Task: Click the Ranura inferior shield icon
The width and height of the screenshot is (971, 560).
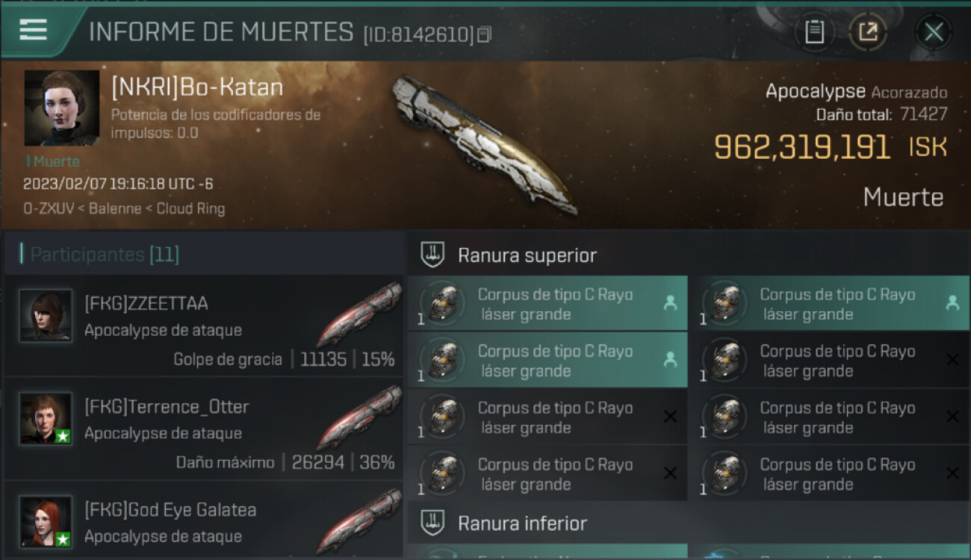Action: [432, 523]
